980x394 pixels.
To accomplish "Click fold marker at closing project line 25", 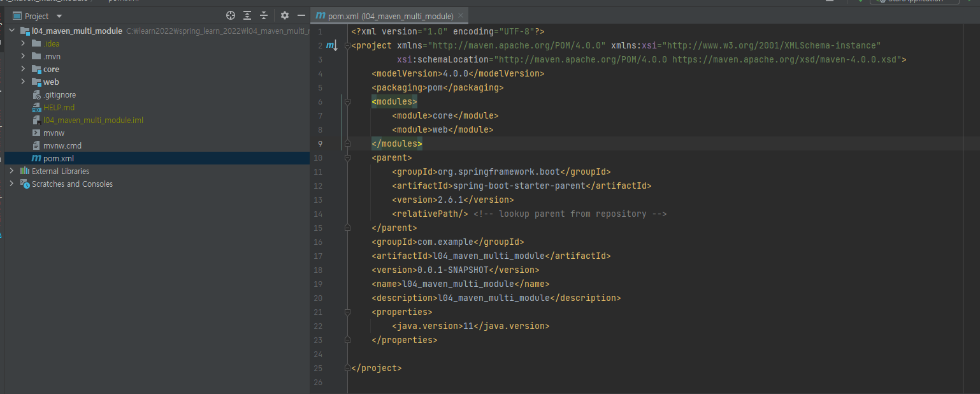I will point(347,368).
